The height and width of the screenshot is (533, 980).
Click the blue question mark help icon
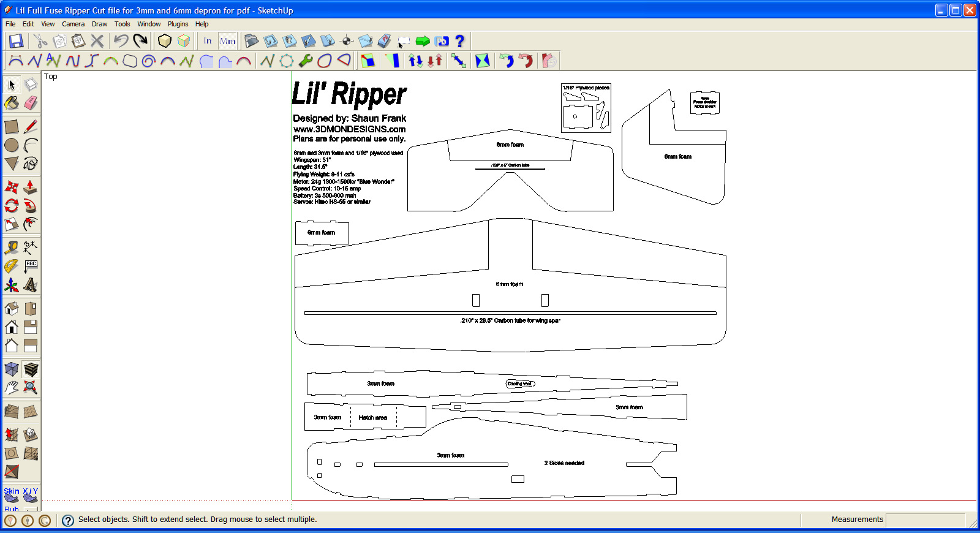[x=459, y=41]
